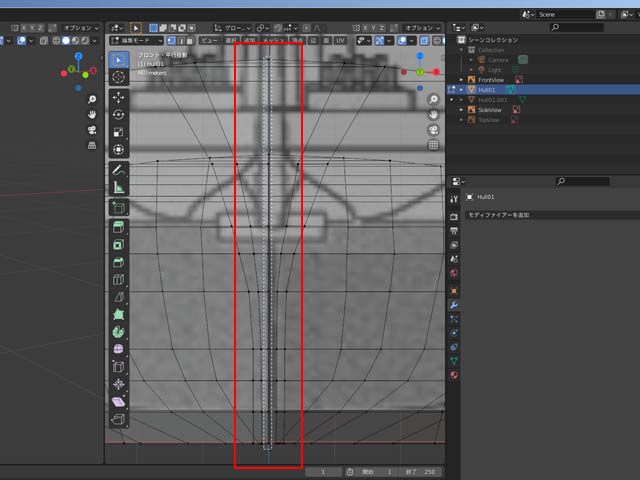Screen dimensions: 640x480
Task: Click the outliner search field
Action: (576, 27)
